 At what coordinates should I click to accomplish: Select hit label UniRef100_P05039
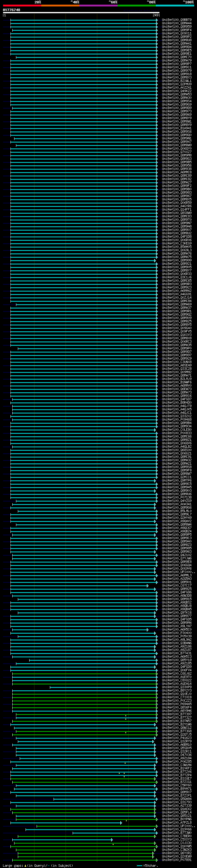coord(177,636)
